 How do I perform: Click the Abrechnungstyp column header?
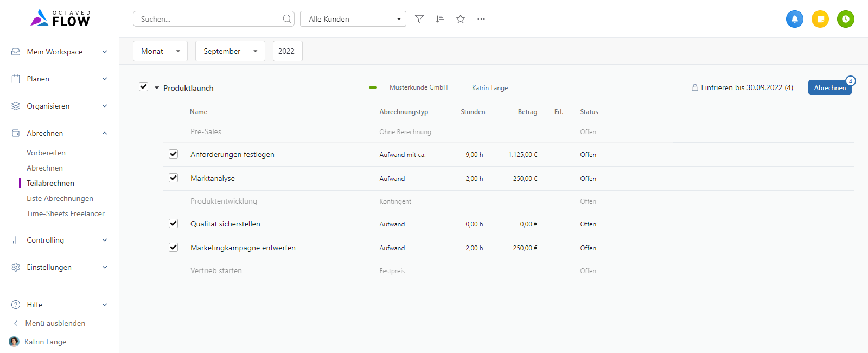404,112
